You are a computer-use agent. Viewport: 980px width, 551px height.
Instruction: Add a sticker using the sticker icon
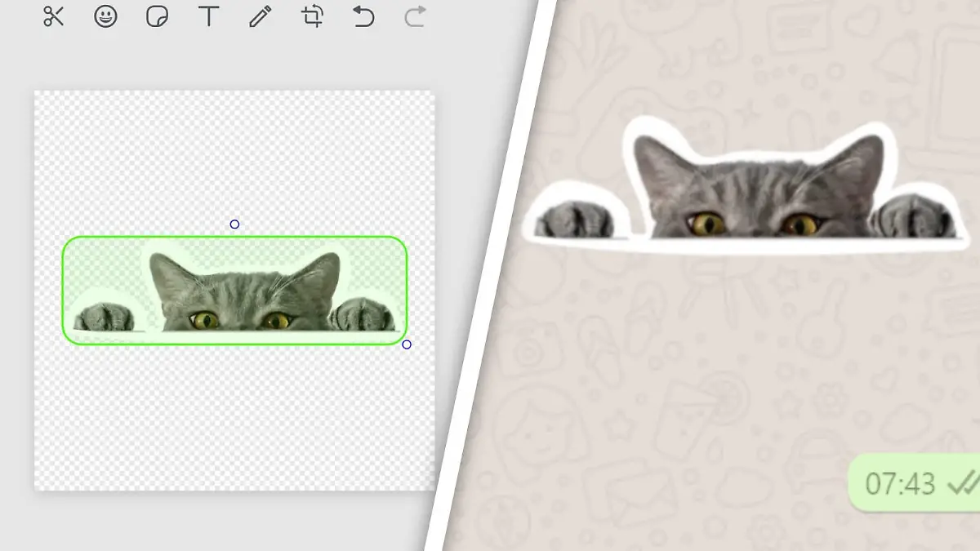tap(157, 16)
